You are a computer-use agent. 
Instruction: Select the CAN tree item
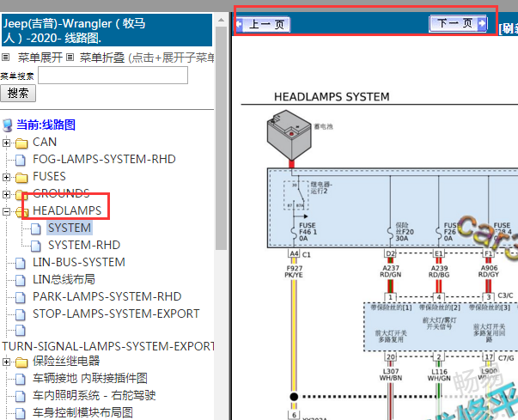pos(45,143)
